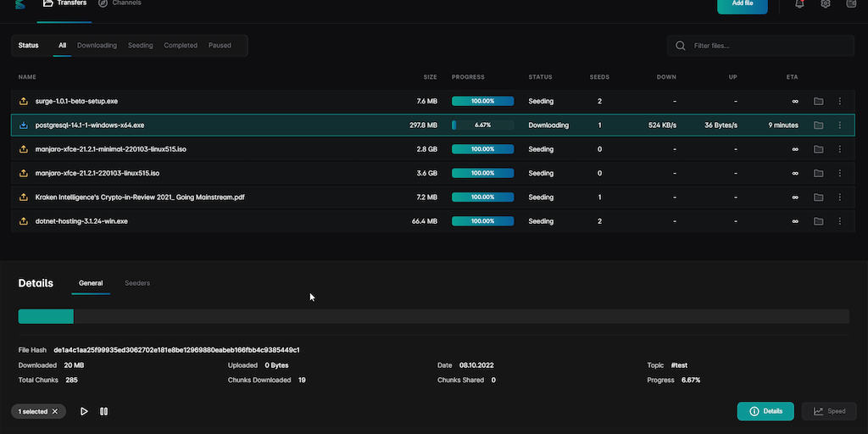Viewport: 868px width, 434px height.
Task: Open the settings gear icon
Action: click(826, 4)
